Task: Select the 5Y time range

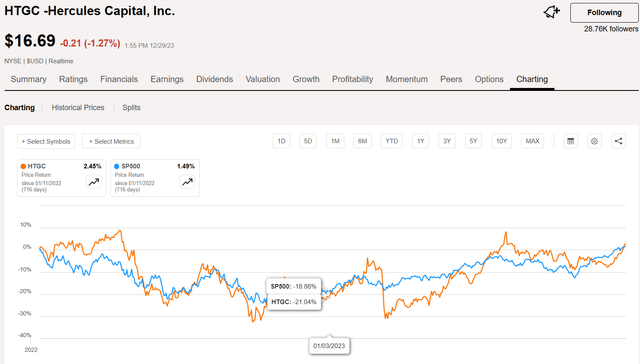Action: tap(473, 141)
